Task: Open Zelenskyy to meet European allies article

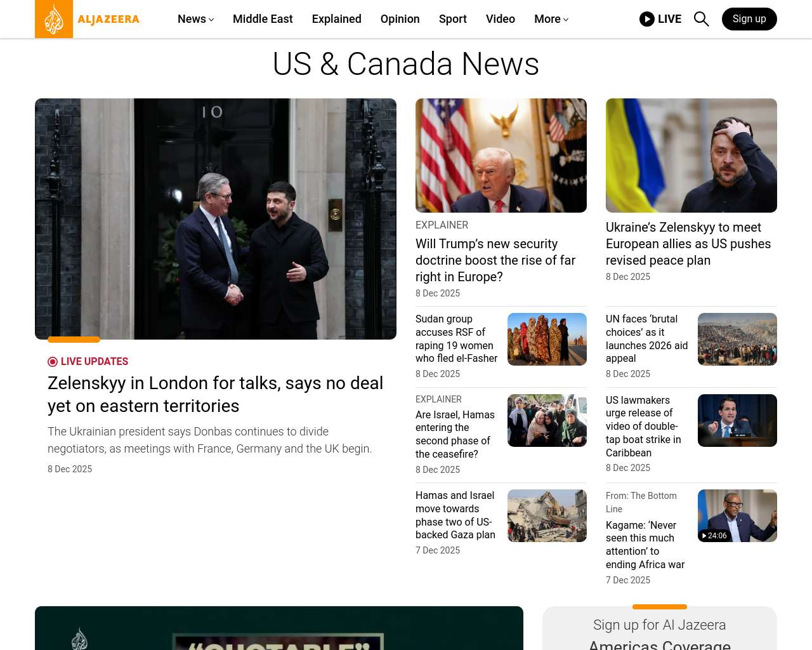Action: (688, 244)
